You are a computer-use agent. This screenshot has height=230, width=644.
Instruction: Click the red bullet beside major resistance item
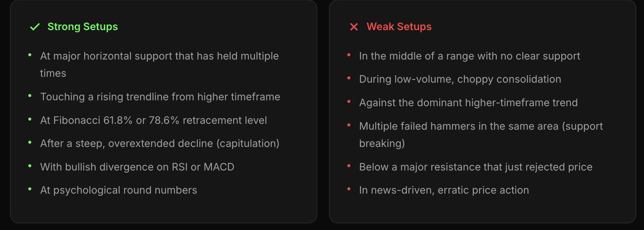[349, 166]
